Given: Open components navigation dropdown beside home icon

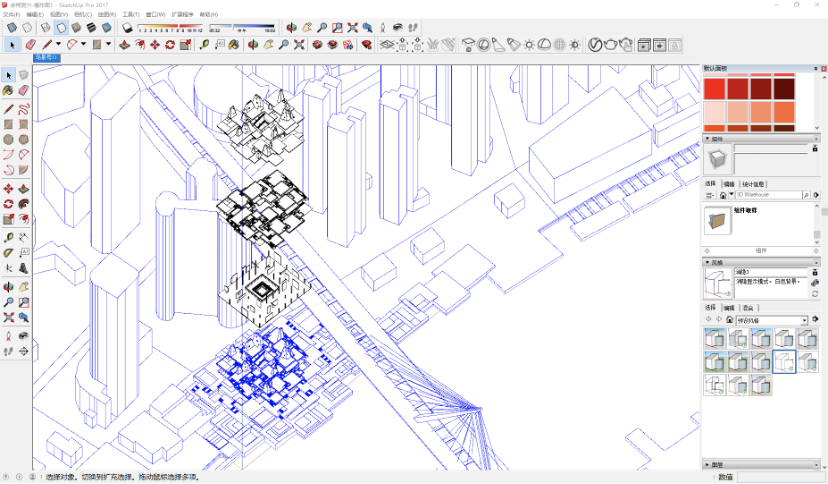Looking at the screenshot, I should click(731, 195).
